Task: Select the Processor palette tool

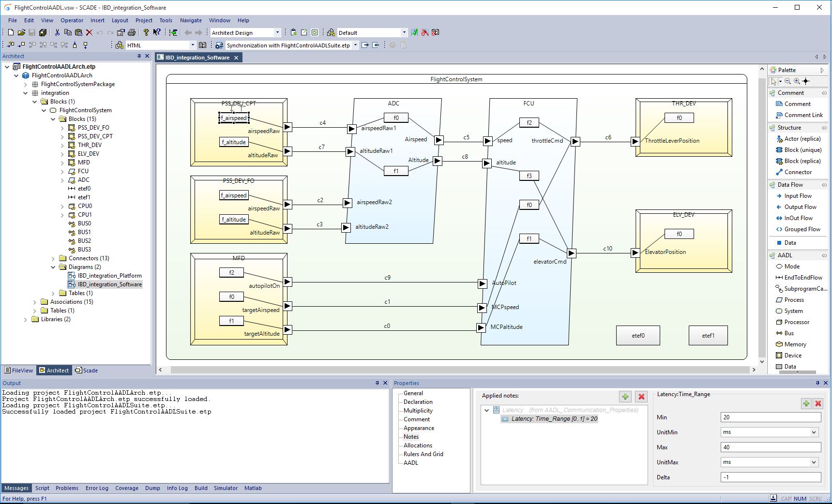Action: click(x=792, y=322)
